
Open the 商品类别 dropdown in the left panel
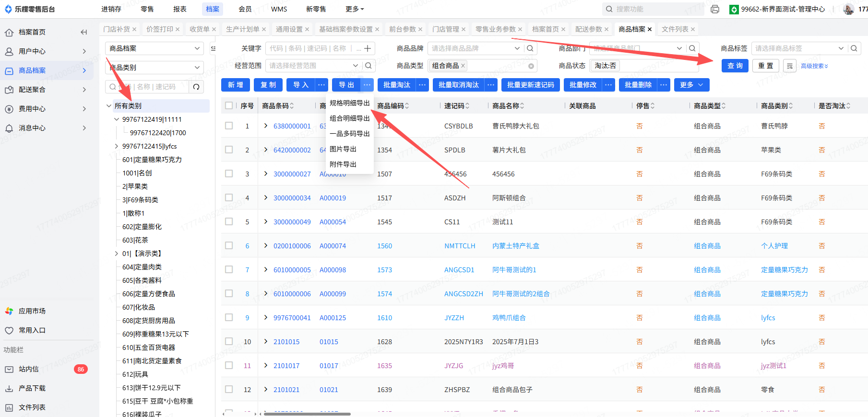[155, 68]
